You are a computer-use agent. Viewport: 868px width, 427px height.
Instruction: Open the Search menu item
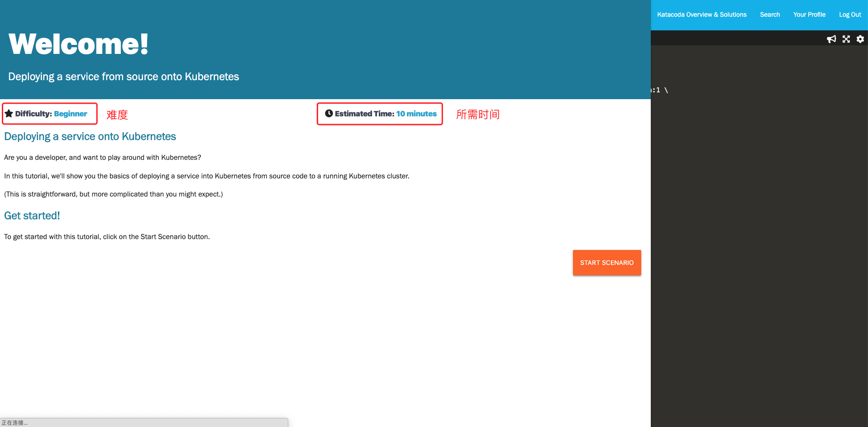(x=769, y=14)
